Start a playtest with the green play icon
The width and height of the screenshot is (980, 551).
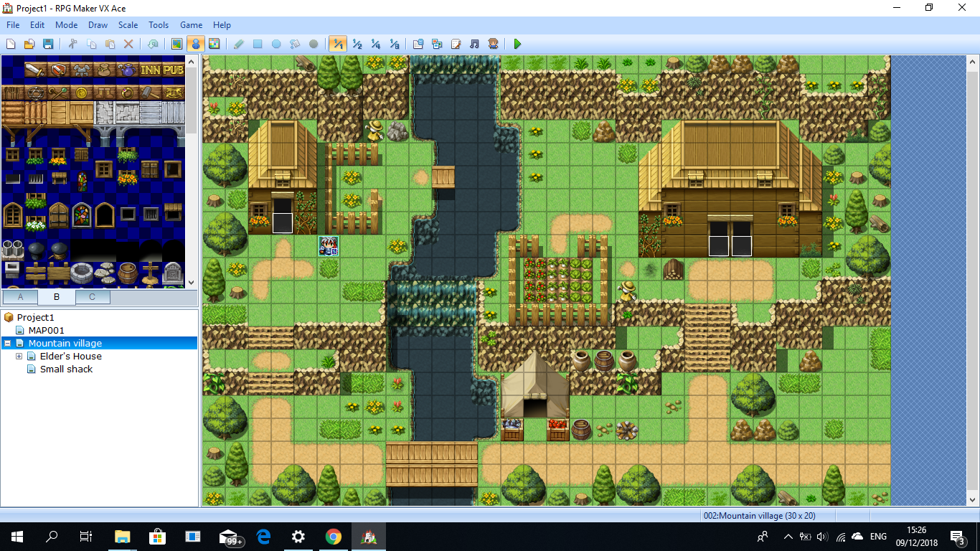[517, 44]
